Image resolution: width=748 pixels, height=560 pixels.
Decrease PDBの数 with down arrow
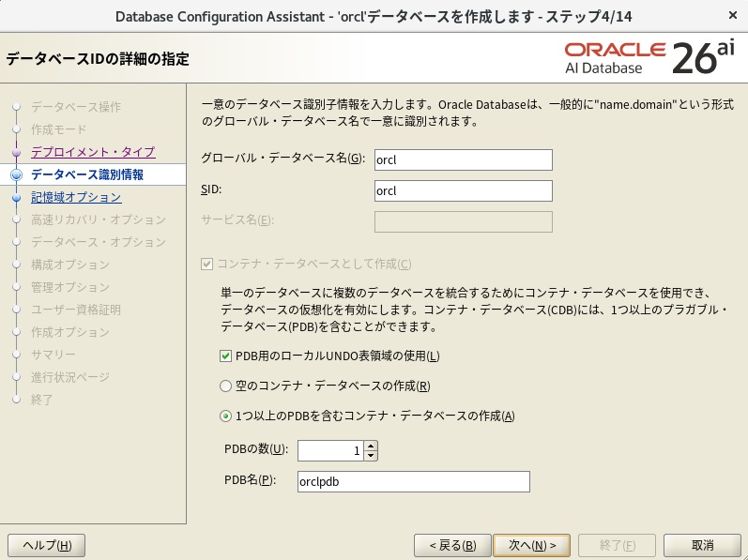(371, 456)
